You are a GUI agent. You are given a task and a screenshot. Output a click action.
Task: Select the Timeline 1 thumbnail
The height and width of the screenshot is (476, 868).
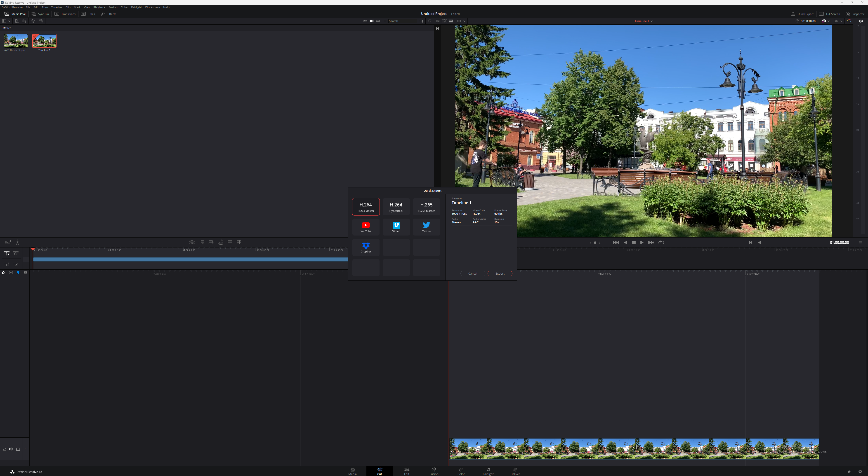45,41
